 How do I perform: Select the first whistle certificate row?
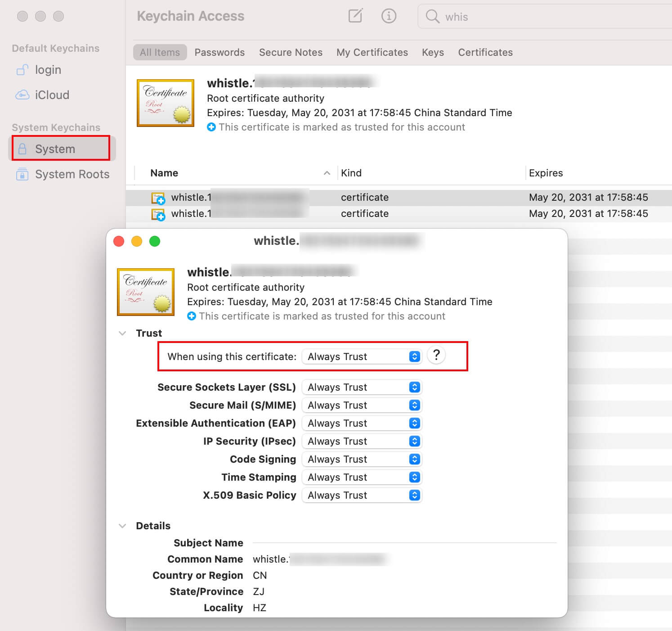[x=399, y=198]
